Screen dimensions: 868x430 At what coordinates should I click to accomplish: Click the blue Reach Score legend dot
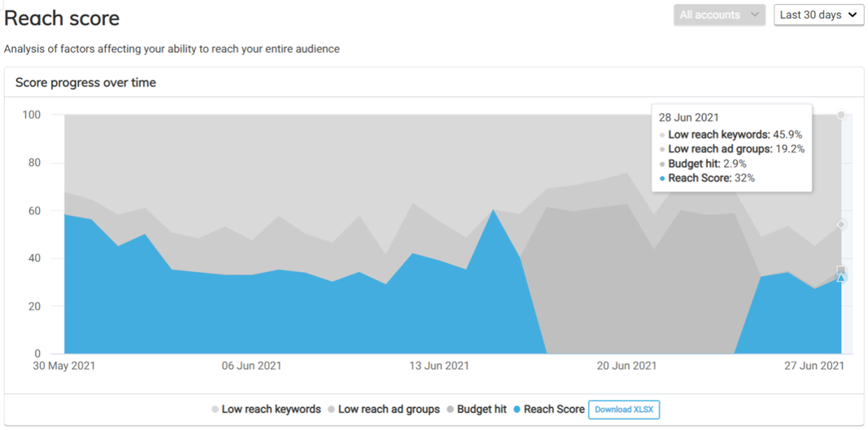(x=517, y=410)
